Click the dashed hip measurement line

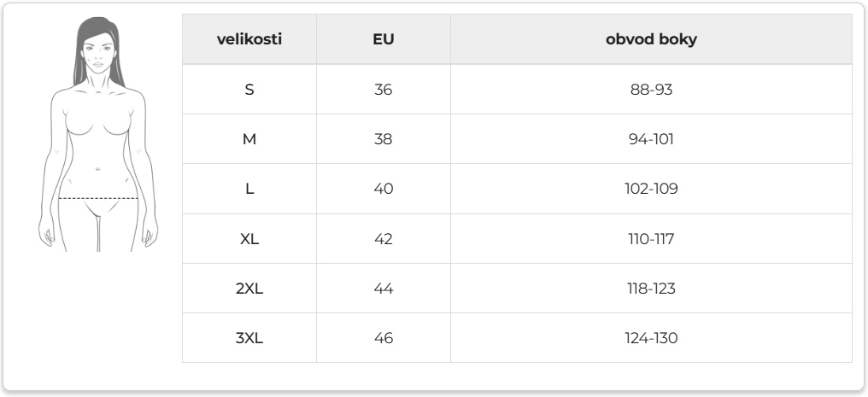[x=98, y=198]
